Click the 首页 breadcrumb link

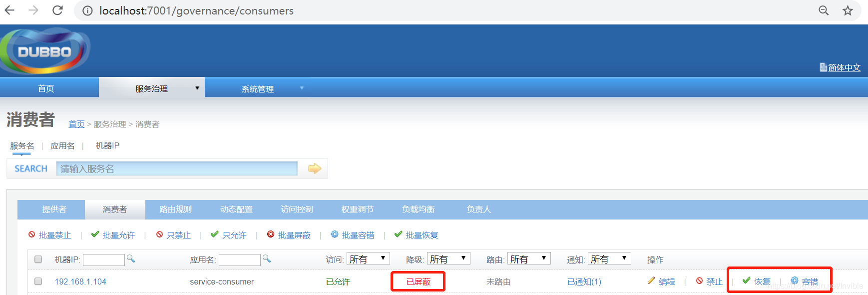[x=76, y=124]
